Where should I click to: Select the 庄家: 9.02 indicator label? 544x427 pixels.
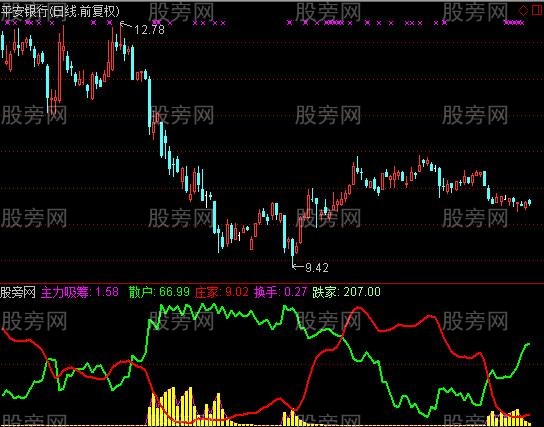[221, 292]
